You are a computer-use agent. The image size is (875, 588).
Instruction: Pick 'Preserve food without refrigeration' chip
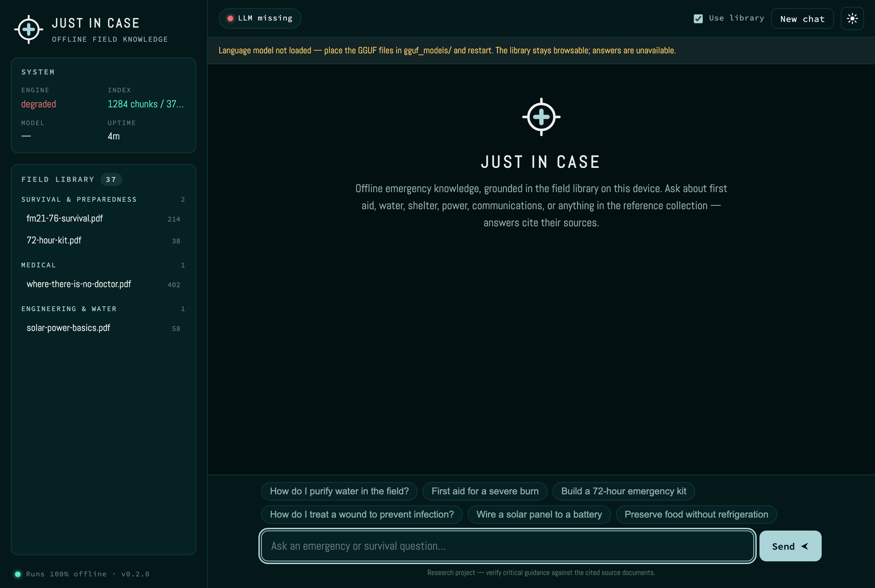(x=696, y=514)
